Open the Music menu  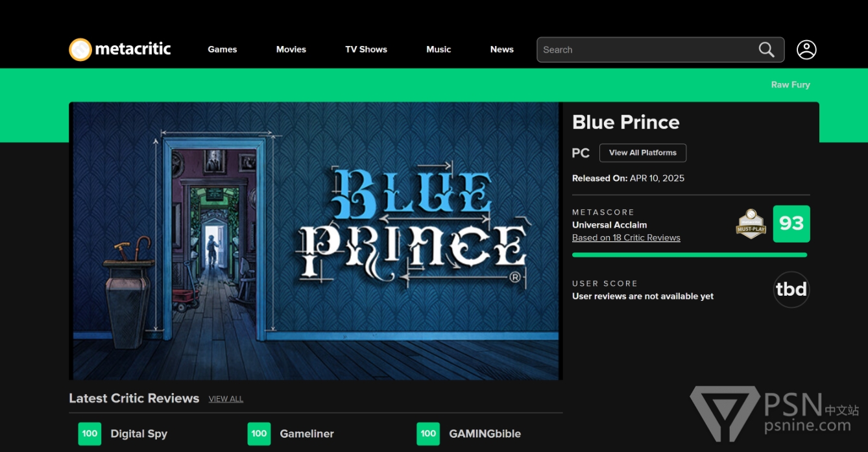[439, 49]
